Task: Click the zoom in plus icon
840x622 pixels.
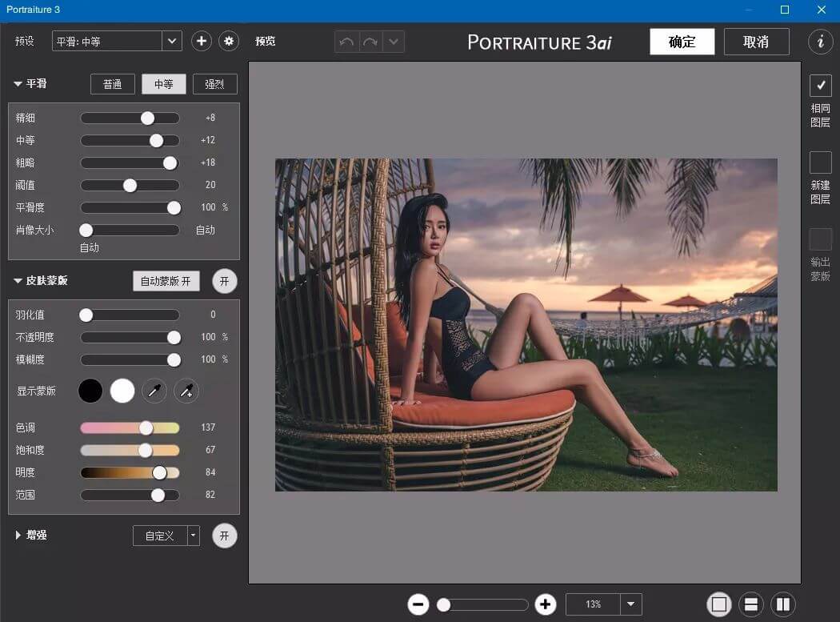Action: (546, 604)
